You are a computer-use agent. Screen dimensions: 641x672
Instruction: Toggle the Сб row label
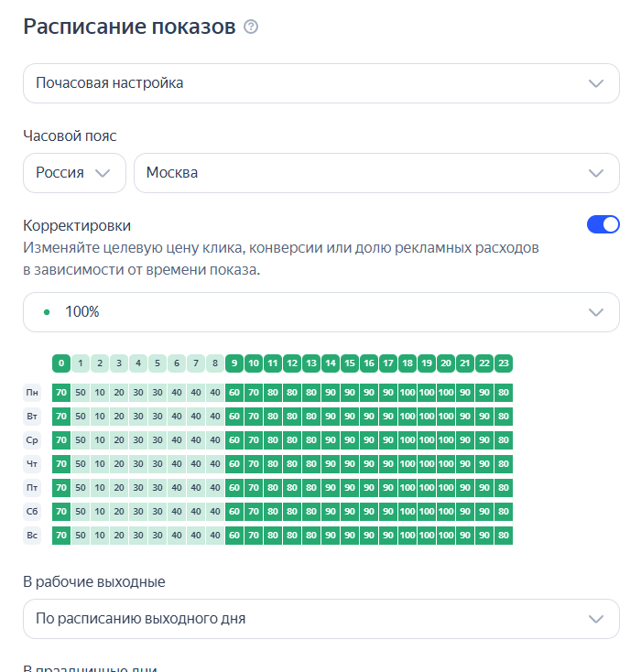tap(32, 512)
